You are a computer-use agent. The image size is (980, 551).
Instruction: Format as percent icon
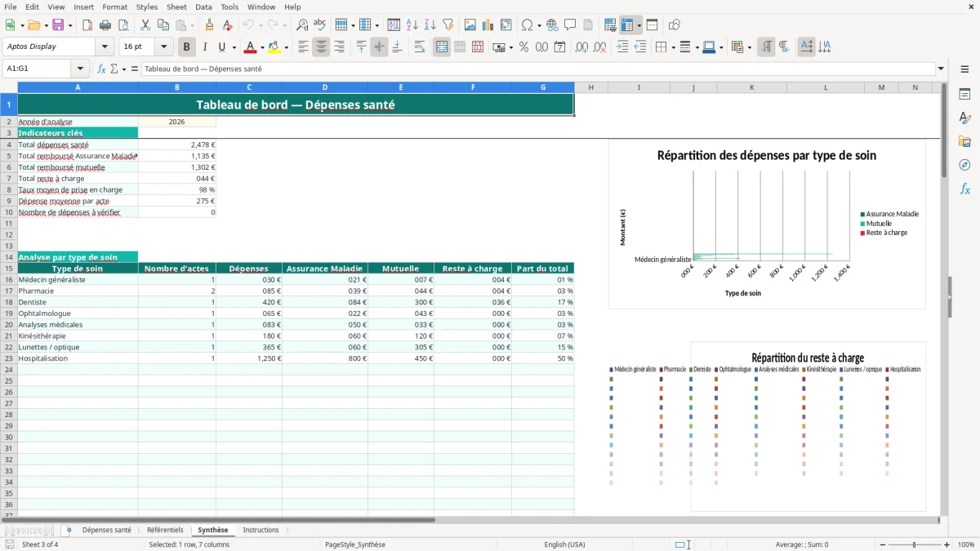[523, 47]
